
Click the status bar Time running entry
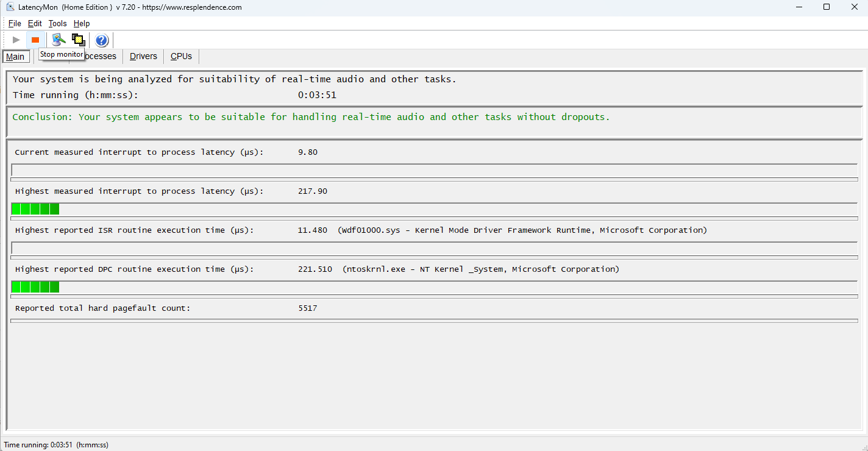point(56,445)
